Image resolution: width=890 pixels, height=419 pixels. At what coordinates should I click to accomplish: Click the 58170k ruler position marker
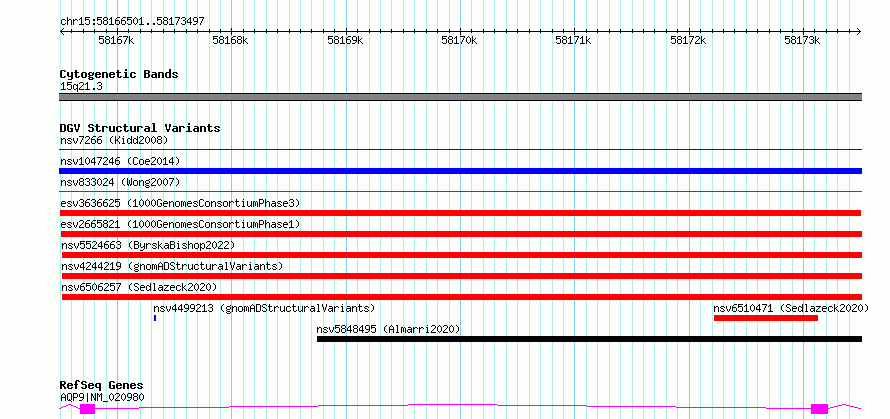click(460, 40)
